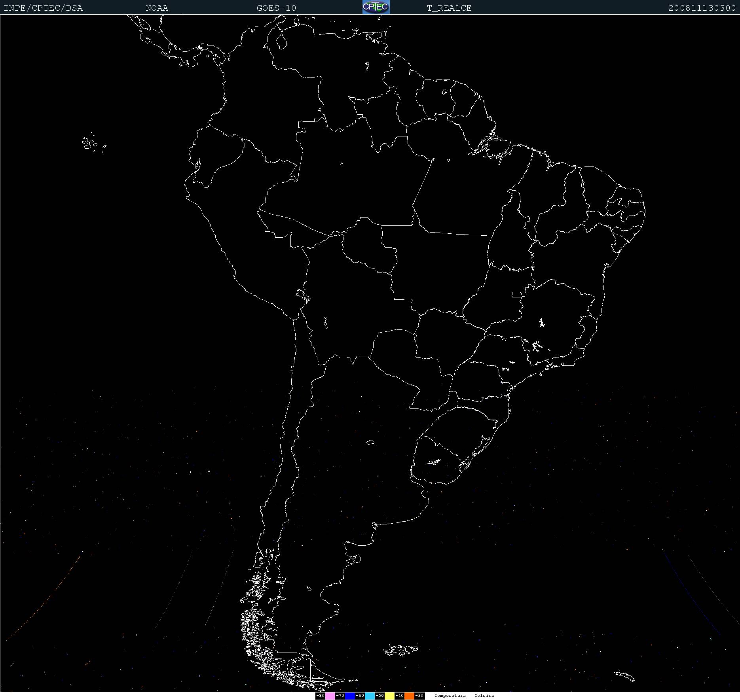
Task: Click the pink temperature legend swatch
Action: tap(330, 696)
